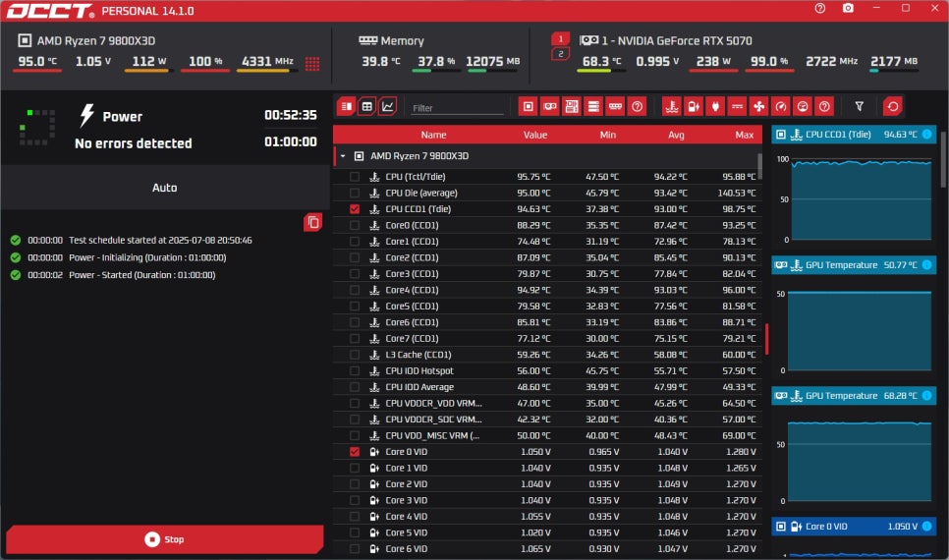The width and height of the screenshot is (949, 560).
Task: Click the GPU Temperature 68.28 °C graph header
Action: tap(854, 396)
